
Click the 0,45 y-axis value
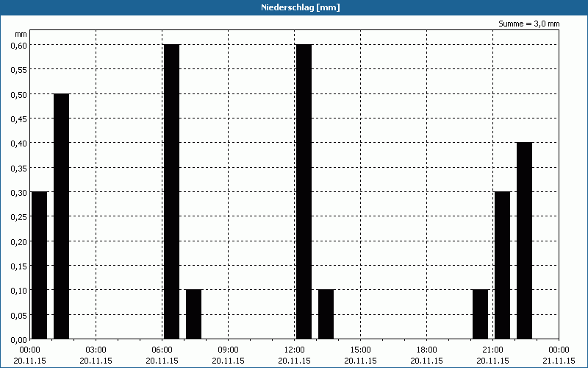pyautogui.click(x=19, y=118)
